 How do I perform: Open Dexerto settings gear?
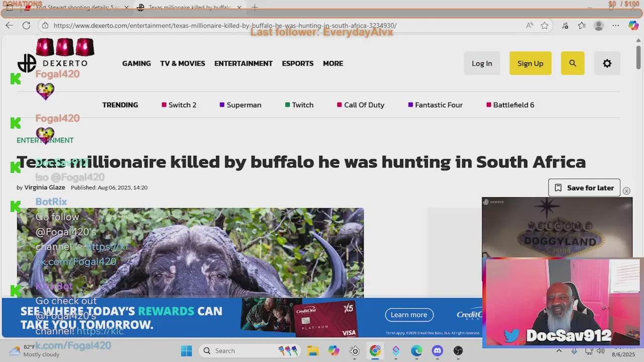click(607, 63)
